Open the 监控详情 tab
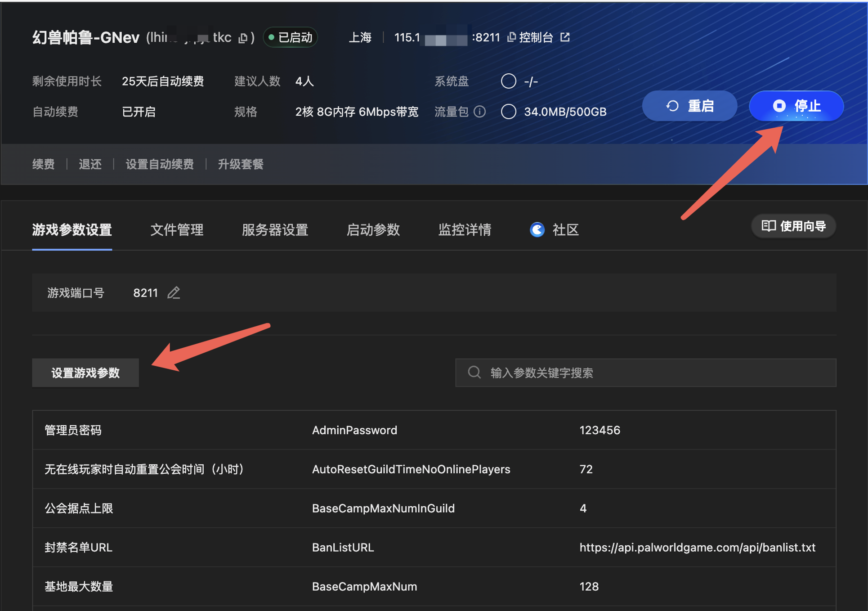 tap(465, 230)
